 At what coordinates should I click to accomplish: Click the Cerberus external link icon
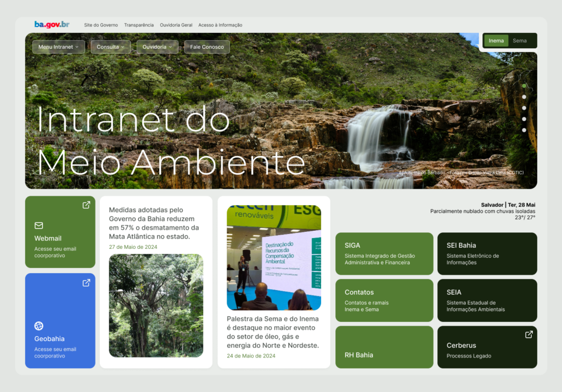click(x=529, y=334)
